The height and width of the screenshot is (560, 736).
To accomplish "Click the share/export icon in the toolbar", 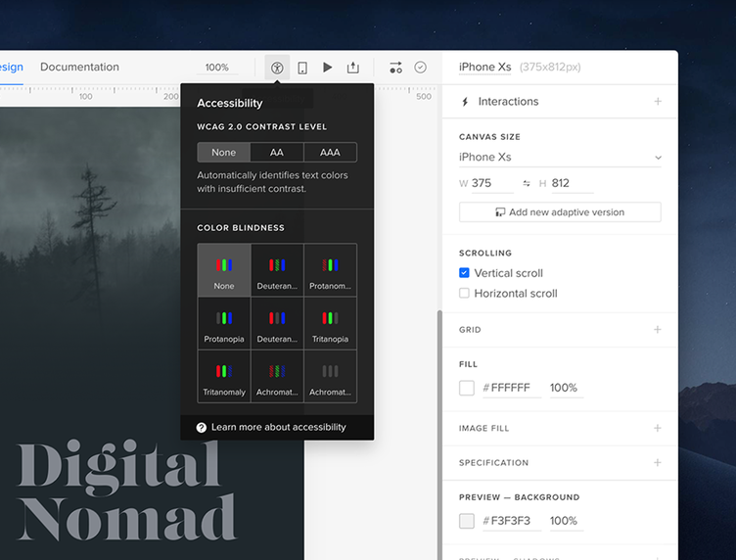I will [x=353, y=68].
